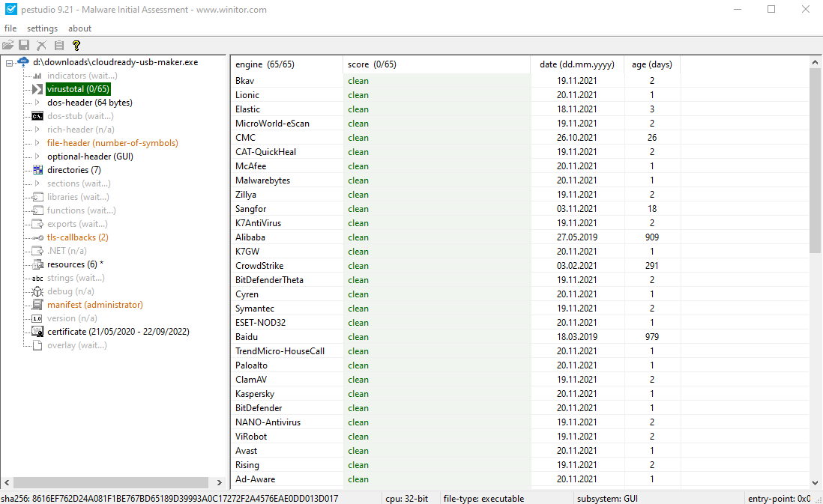Screen dimensions: 823x504
Task: Expand the sections node
Action: (x=37, y=183)
